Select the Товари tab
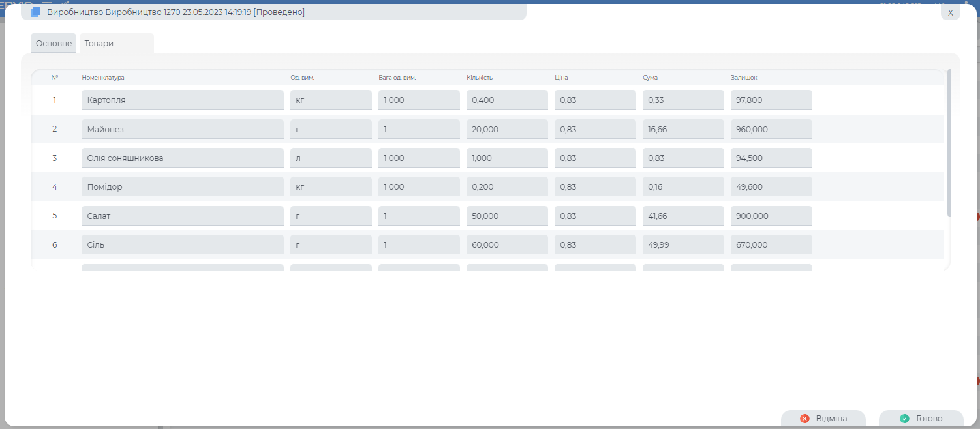 pos(99,43)
